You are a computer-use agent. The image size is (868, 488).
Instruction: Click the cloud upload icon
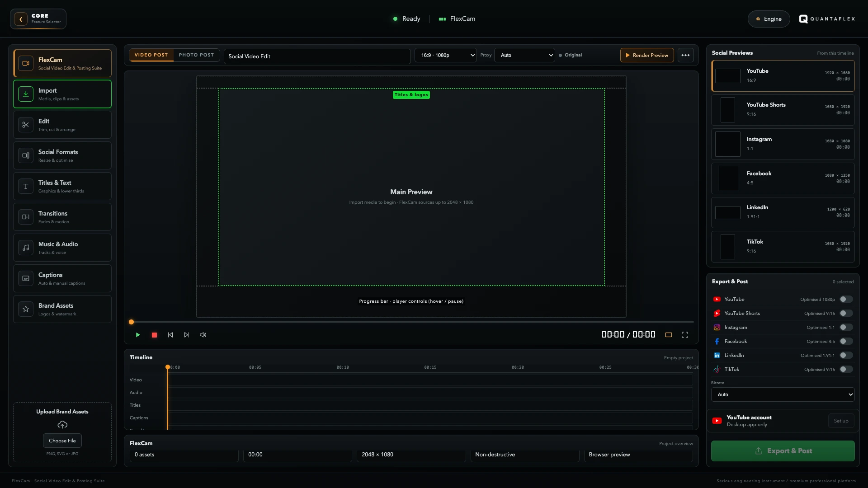point(62,424)
